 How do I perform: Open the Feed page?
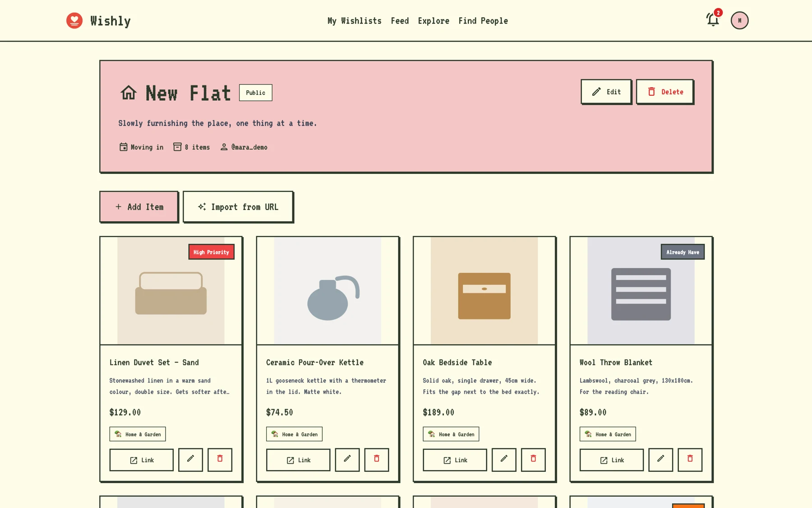400,21
